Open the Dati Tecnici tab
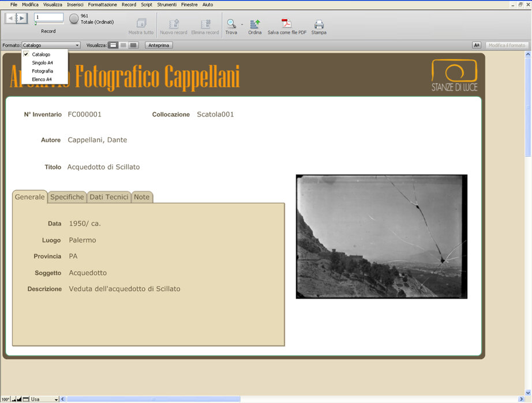Image resolution: width=532 pixels, height=403 pixels. click(109, 197)
